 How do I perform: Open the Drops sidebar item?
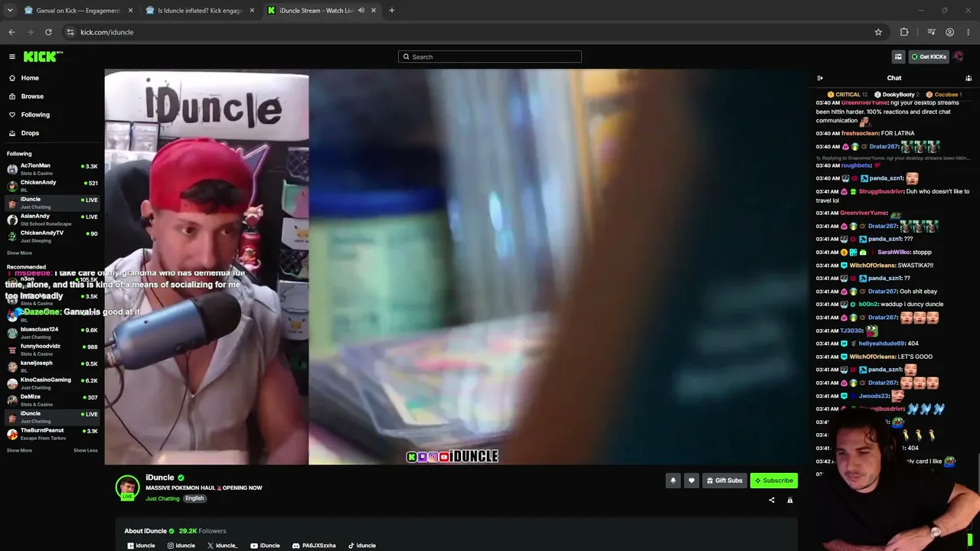(x=52, y=133)
